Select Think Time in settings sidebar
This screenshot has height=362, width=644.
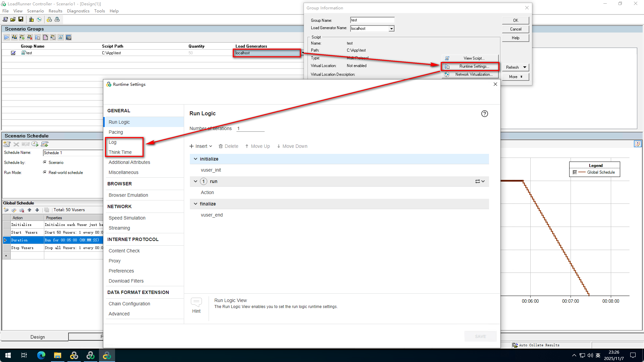(x=120, y=152)
